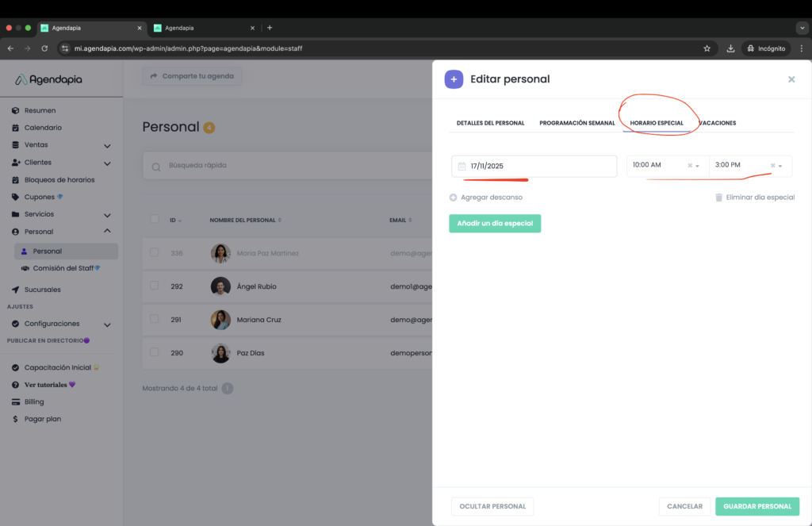Image resolution: width=812 pixels, height=526 pixels.
Task: Click the calendar icon in date field
Action: pos(462,167)
